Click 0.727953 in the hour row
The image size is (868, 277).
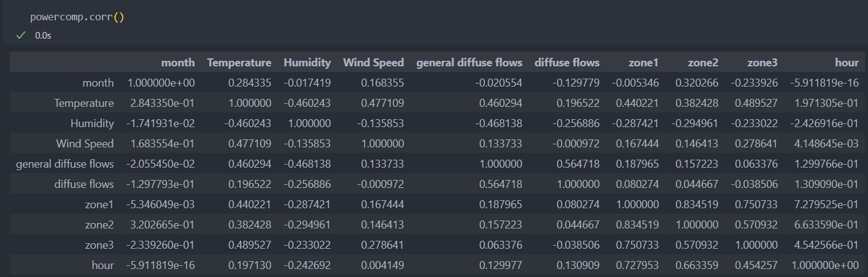pos(638,265)
